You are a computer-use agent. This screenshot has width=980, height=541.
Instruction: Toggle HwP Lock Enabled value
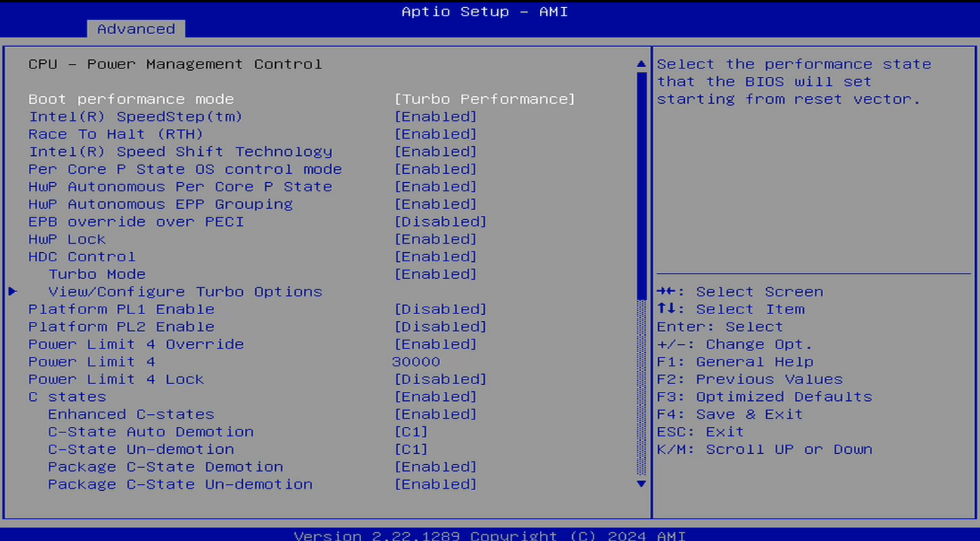(x=435, y=239)
